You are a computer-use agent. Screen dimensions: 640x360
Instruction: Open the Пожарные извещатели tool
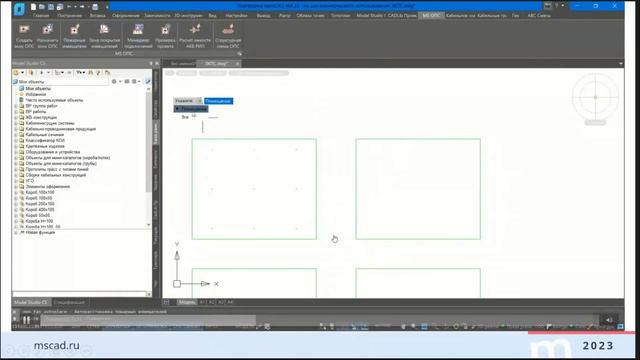[x=74, y=36]
